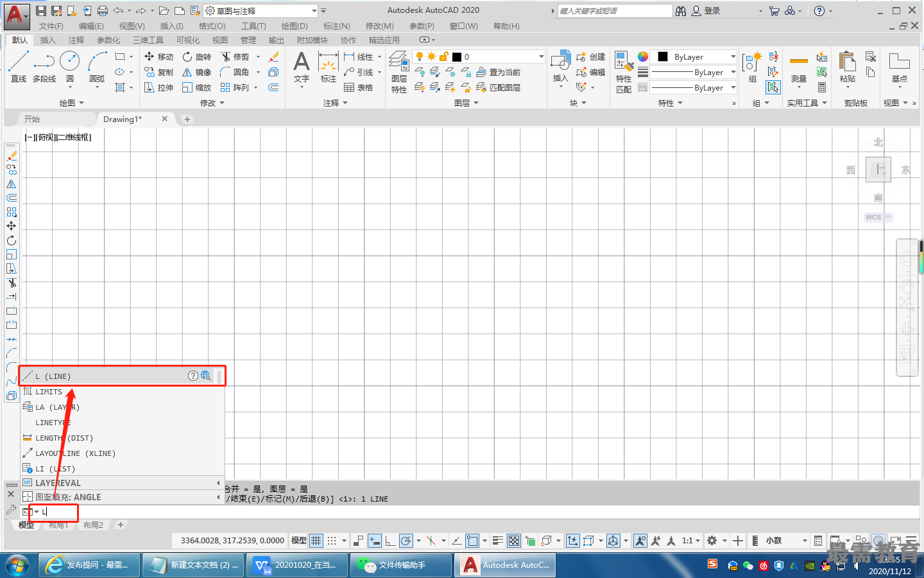Click 置为当前 (Make Current) layer button
Screen dimensions: 924x578
click(498, 72)
